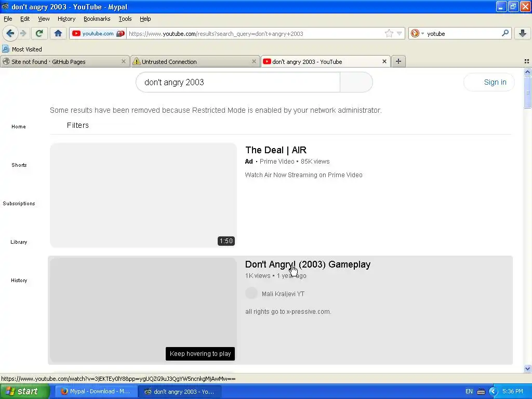The height and width of the screenshot is (399, 532).
Task: Close the don't angry 2003 YouTube tab
Action: (x=384, y=61)
